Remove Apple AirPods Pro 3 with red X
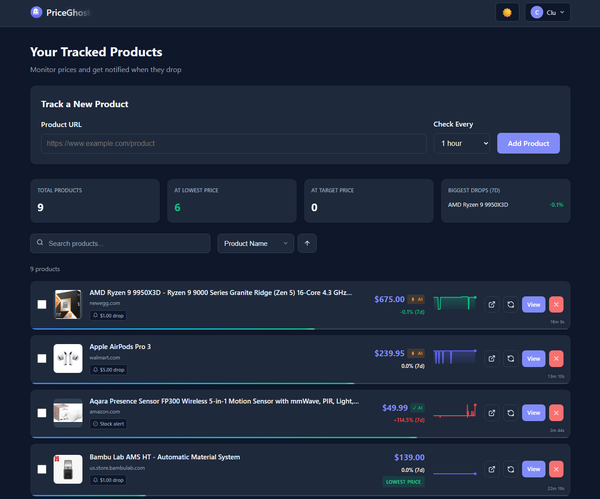This screenshot has height=499, width=600. point(556,358)
